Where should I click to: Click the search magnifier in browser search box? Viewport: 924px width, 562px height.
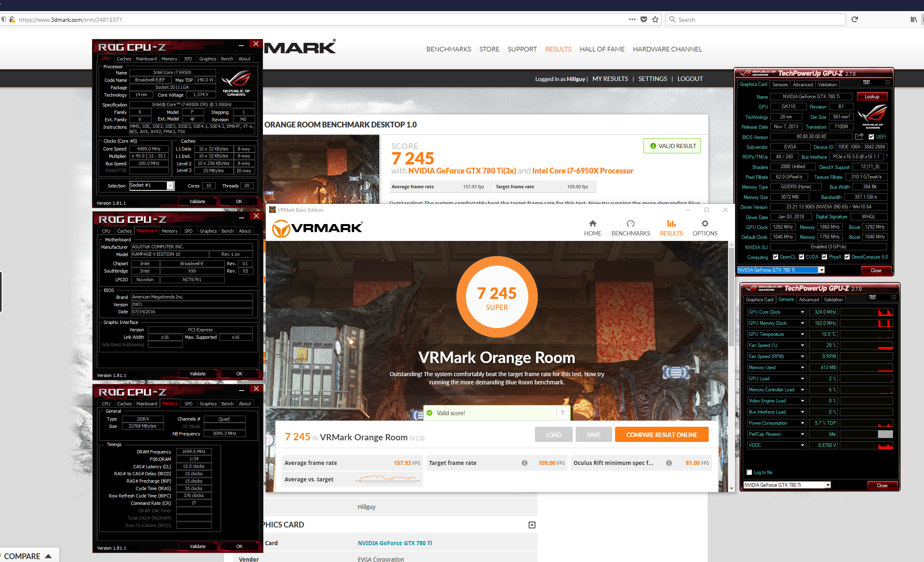tap(672, 19)
